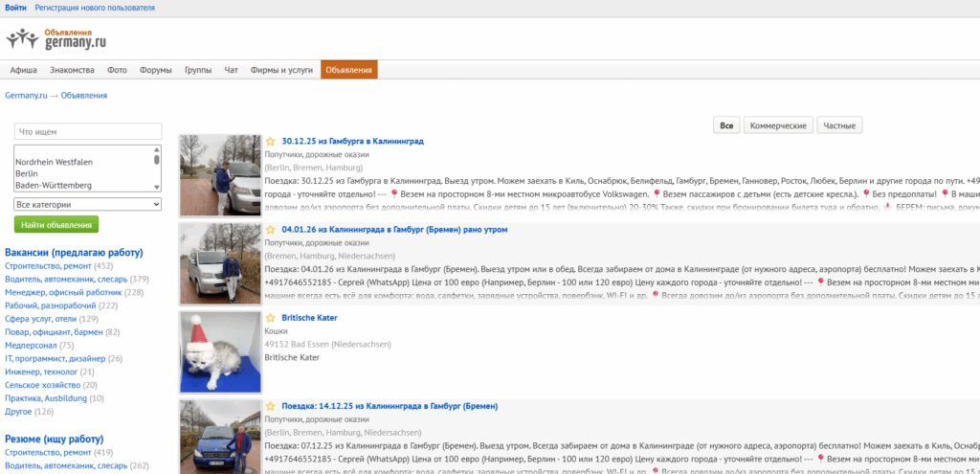Viewport: 980px width, 474px height.
Task: Select the Все listings filter
Action: click(x=726, y=125)
